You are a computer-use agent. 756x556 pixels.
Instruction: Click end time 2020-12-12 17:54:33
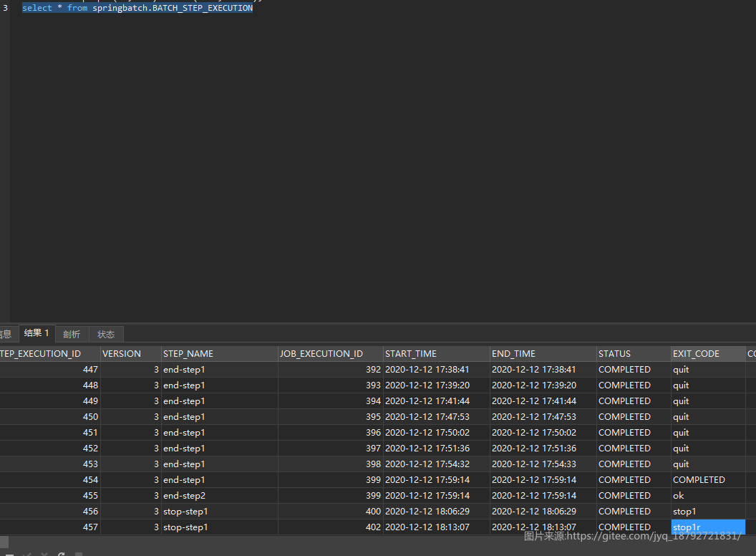tap(543, 464)
